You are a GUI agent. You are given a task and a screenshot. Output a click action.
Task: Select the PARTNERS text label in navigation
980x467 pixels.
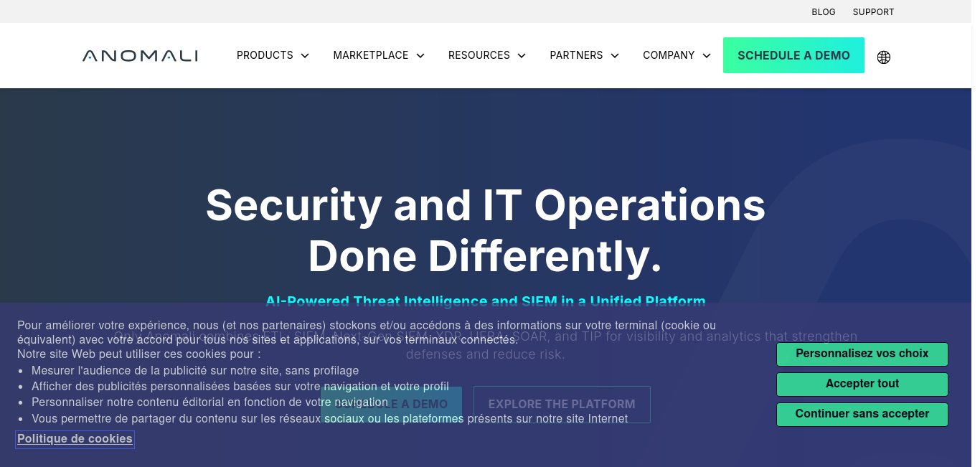(x=576, y=55)
